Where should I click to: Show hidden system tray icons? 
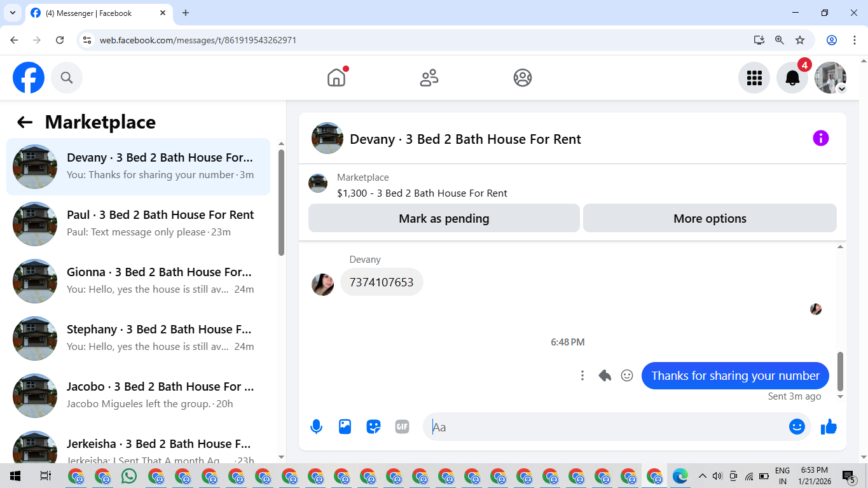[x=703, y=476]
